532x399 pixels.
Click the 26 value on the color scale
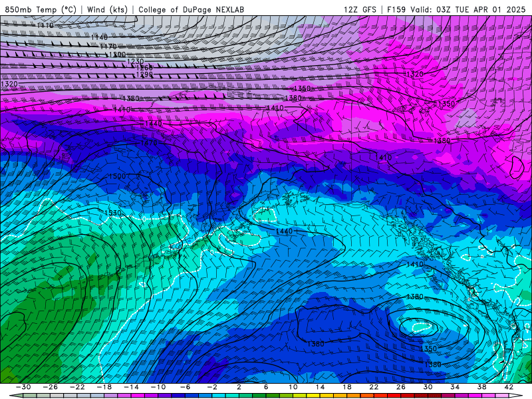(x=401, y=387)
